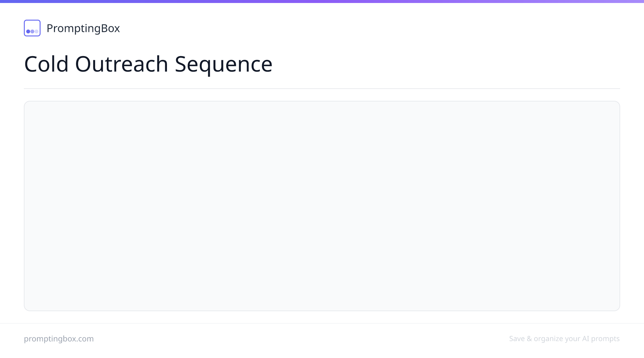Viewport: 644px width, 358px height.
Task: Click the darkest purple dot in the logo
Action: pos(28,31)
